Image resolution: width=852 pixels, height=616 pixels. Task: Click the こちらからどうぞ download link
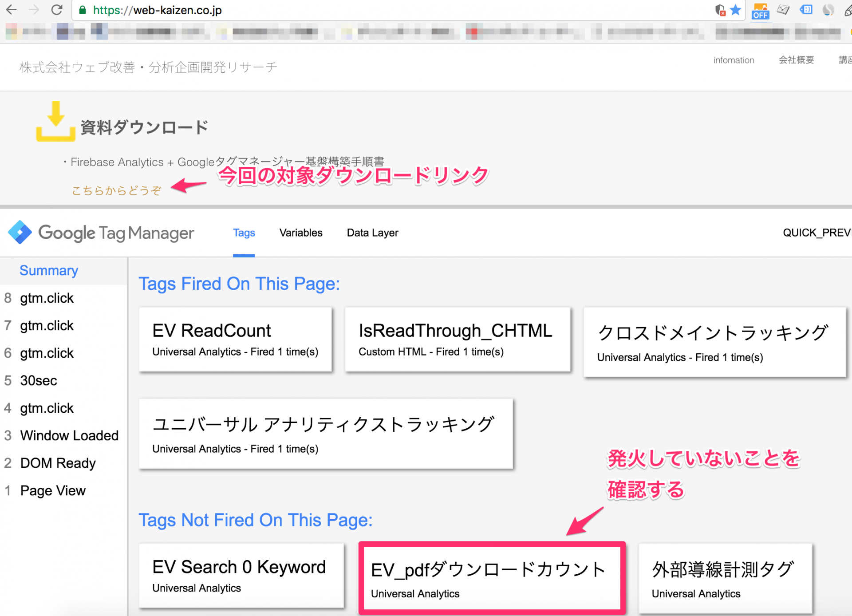click(x=117, y=190)
